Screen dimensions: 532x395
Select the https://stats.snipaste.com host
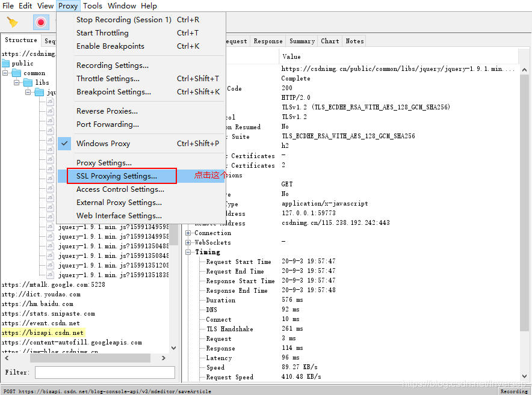click(x=49, y=314)
